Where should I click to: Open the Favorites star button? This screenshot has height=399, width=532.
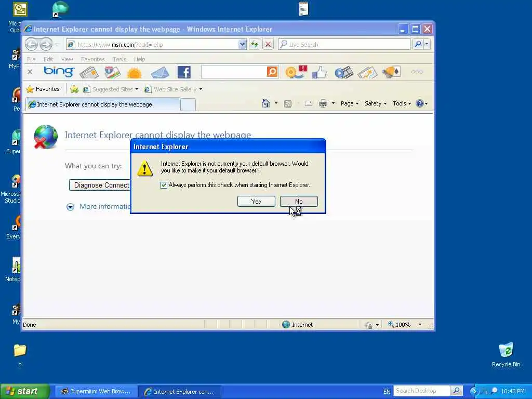point(43,89)
